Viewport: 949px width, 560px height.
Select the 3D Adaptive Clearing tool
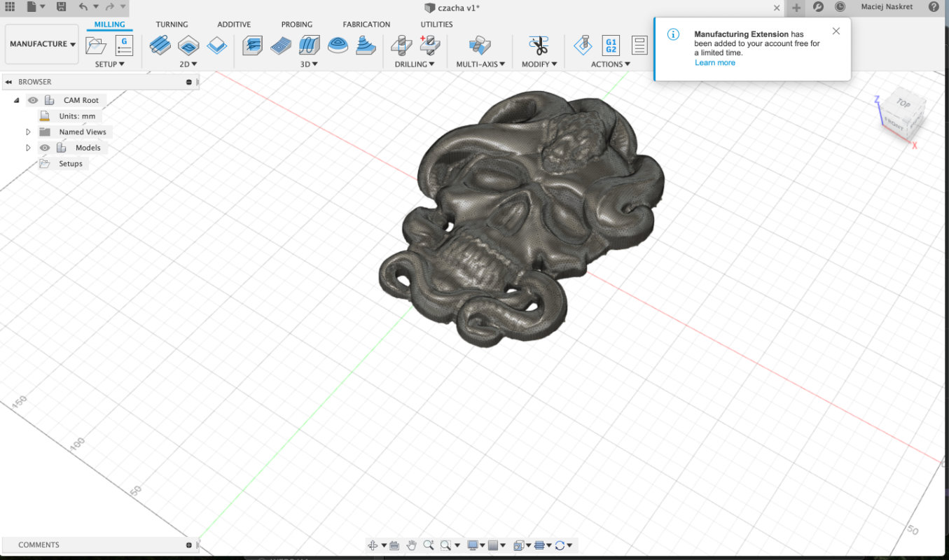252,46
